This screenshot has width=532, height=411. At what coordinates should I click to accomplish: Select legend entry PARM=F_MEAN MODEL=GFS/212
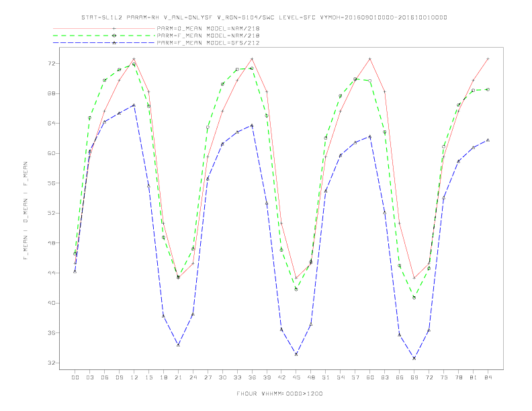208,43
